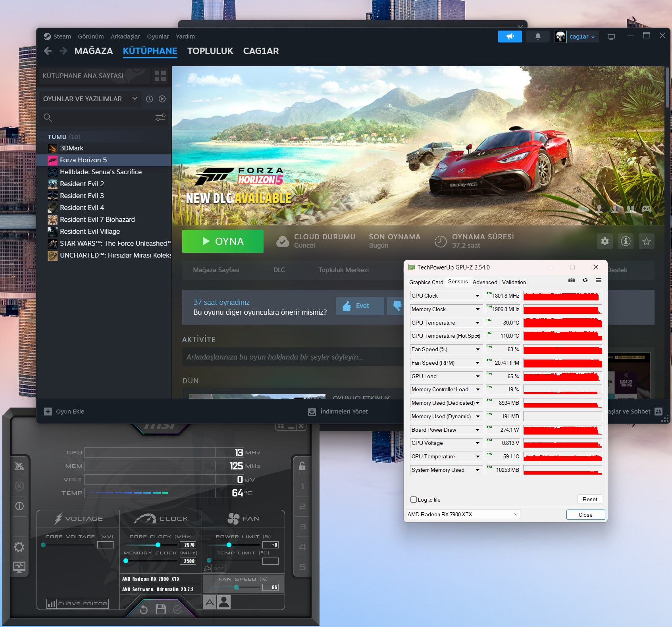Open Steam friends and chat icon

point(659,412)
